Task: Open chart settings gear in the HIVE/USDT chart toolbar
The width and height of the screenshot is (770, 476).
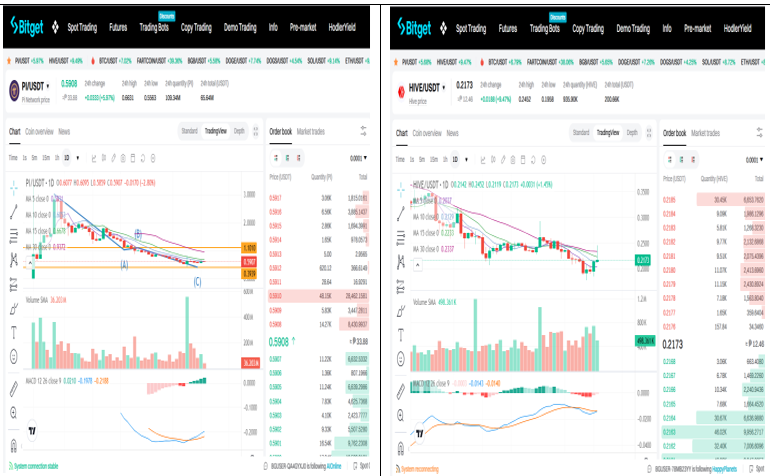Action: (x=543, y=160)
